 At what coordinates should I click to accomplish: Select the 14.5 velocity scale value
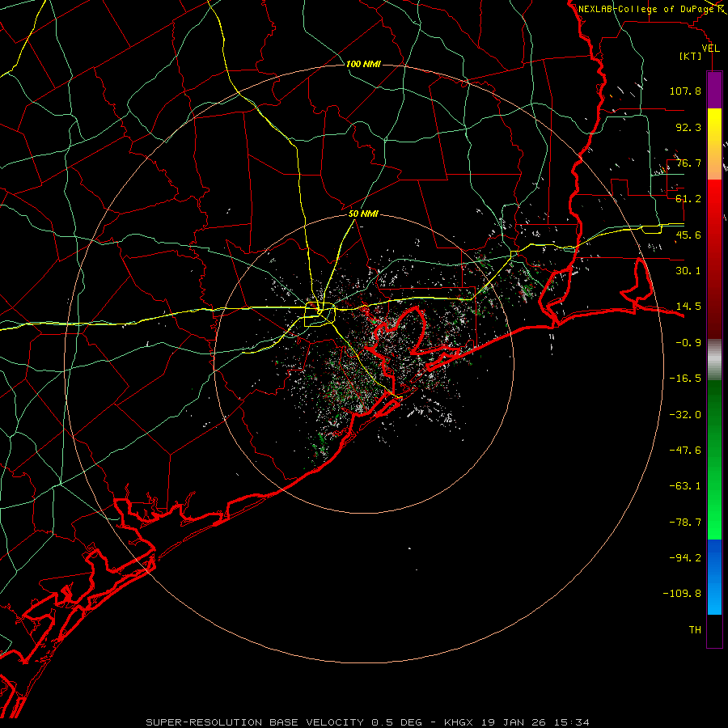688,307
